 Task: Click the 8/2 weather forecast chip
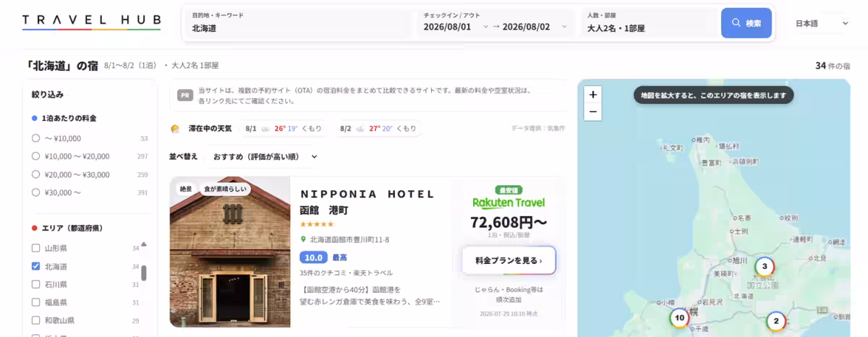pos(378,129)
